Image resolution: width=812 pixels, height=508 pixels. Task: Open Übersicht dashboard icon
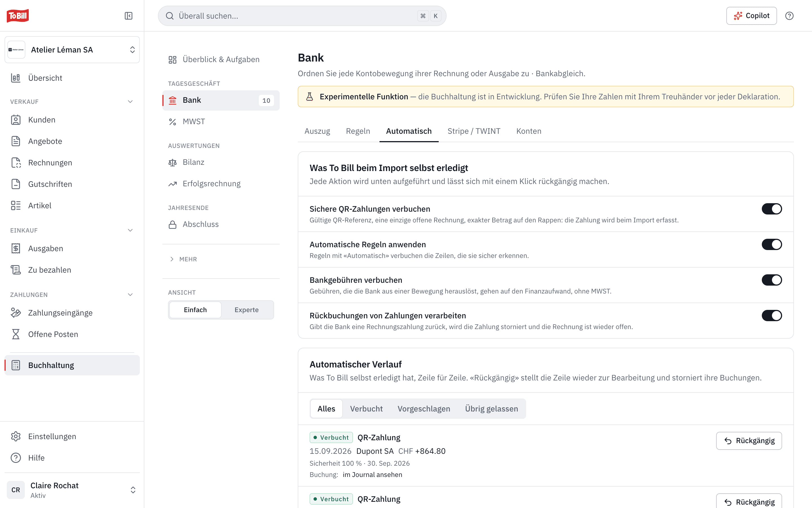(16, 78)
